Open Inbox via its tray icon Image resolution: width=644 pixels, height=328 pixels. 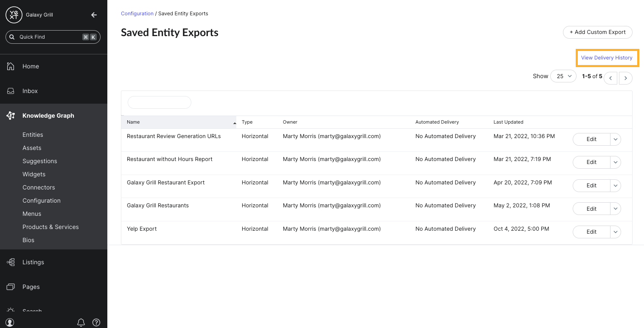tap(11, 91)
